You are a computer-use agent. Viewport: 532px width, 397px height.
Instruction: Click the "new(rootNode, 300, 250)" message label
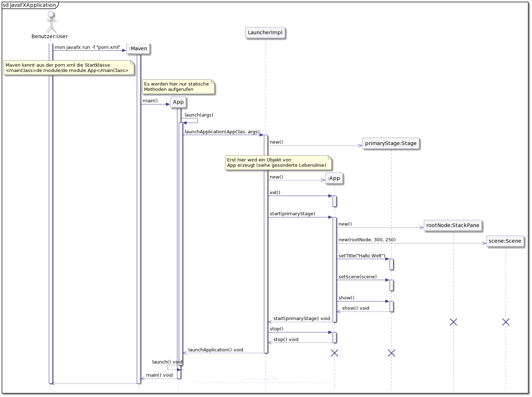(367, 240)
